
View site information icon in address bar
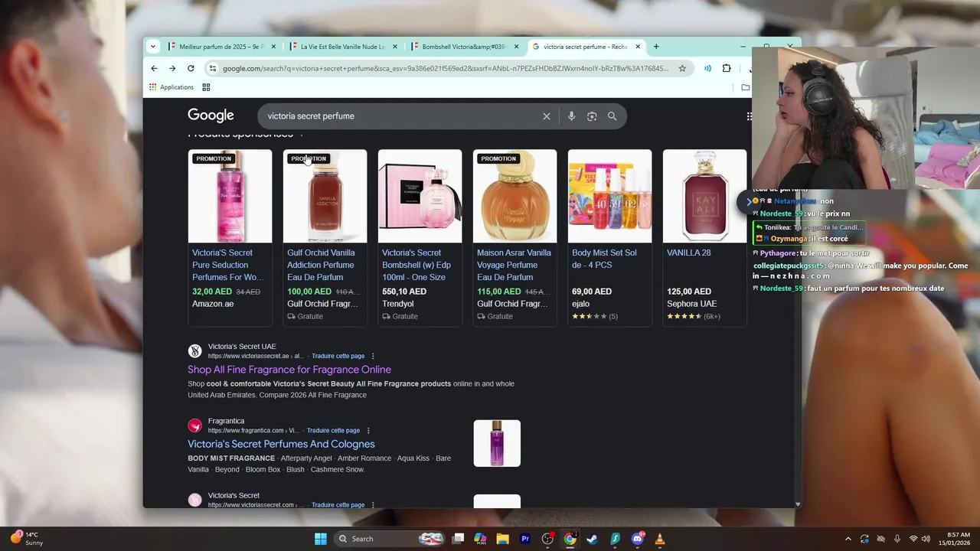pyautogui.click(x=213, y=68)
